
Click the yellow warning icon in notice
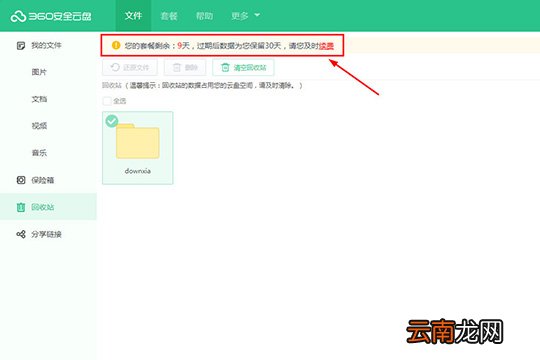(x=116, y=45)
